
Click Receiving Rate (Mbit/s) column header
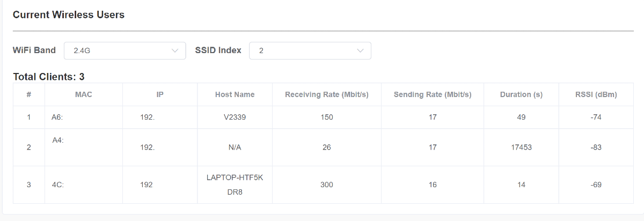click(x=327, y=94)
